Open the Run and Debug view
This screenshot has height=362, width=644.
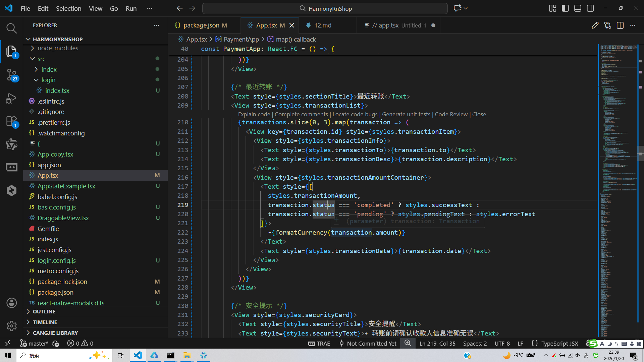click(11, 98)
